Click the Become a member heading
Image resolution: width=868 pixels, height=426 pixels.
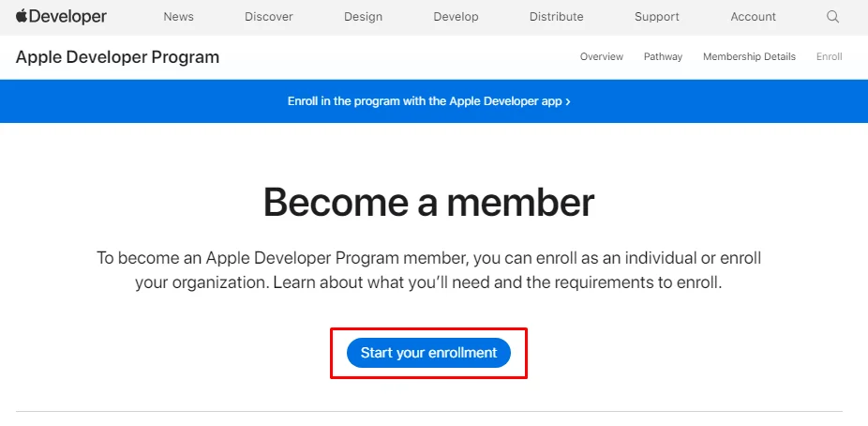pos(429,202)
